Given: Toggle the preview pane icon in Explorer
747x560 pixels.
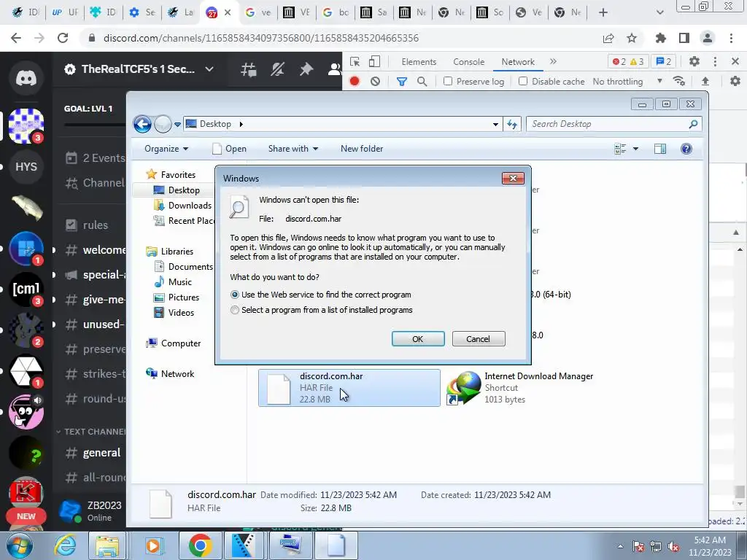Looking at the screenshot, I should 660,149.
